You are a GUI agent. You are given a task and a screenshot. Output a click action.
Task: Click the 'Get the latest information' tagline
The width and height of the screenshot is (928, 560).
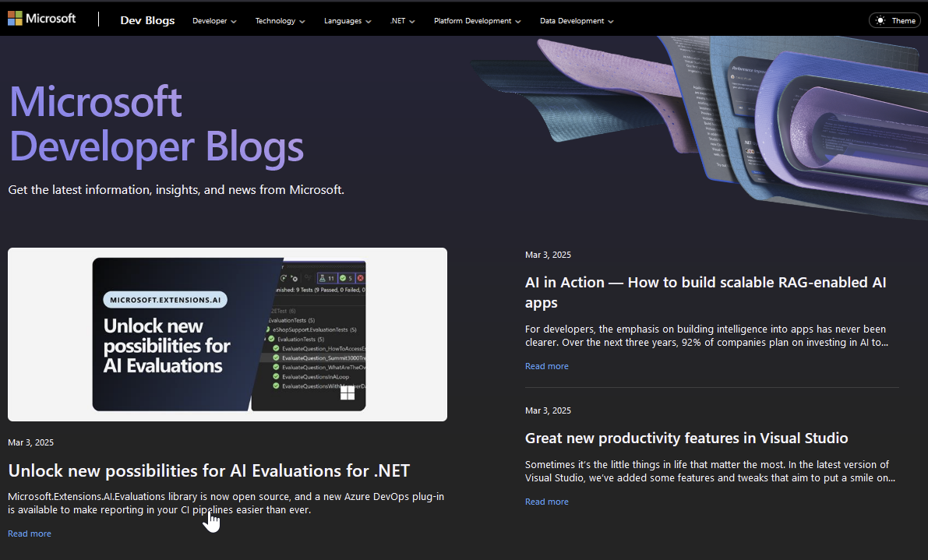(x=176, y=190)
